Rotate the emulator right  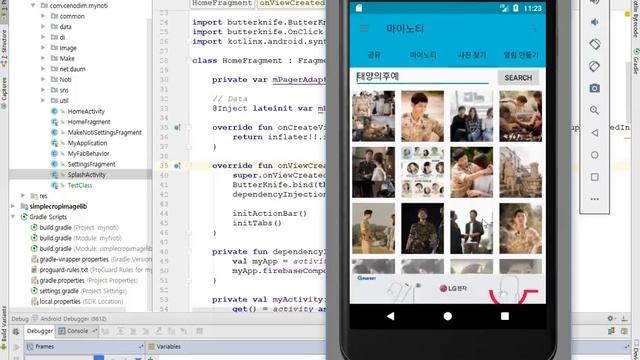pos(595,66)
